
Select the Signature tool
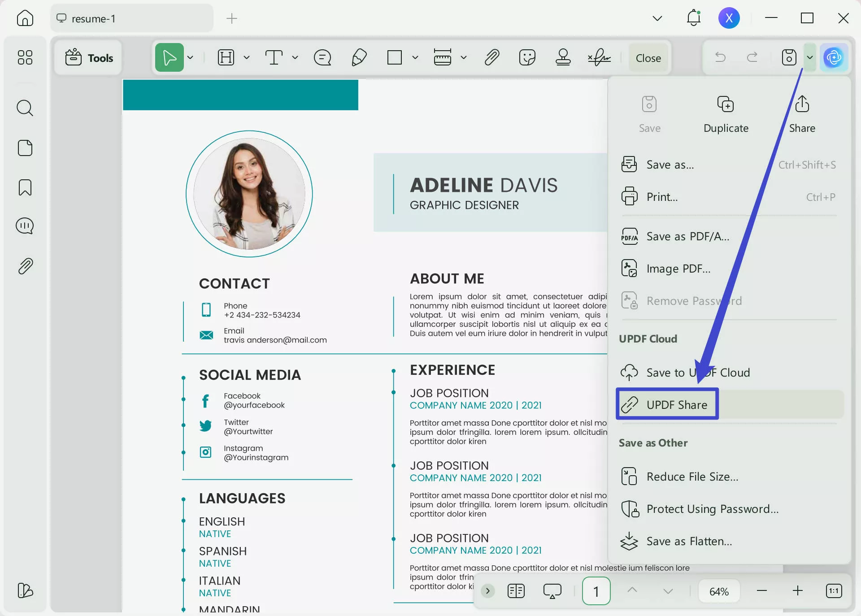pos(599,57)
